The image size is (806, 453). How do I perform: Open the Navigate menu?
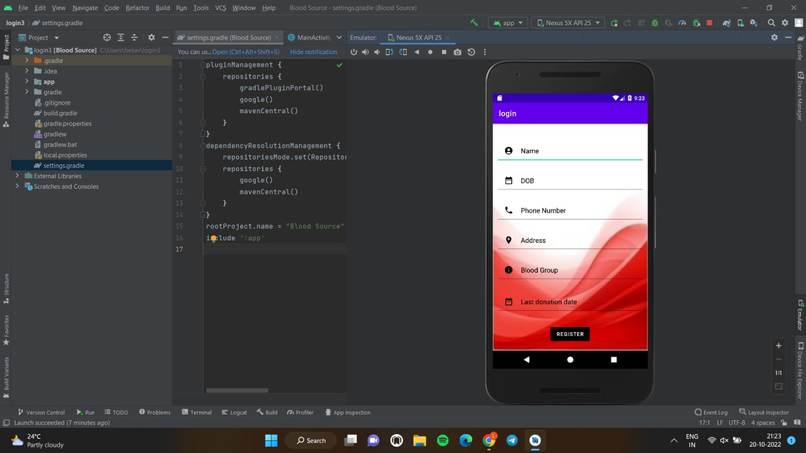pos(85,8)
